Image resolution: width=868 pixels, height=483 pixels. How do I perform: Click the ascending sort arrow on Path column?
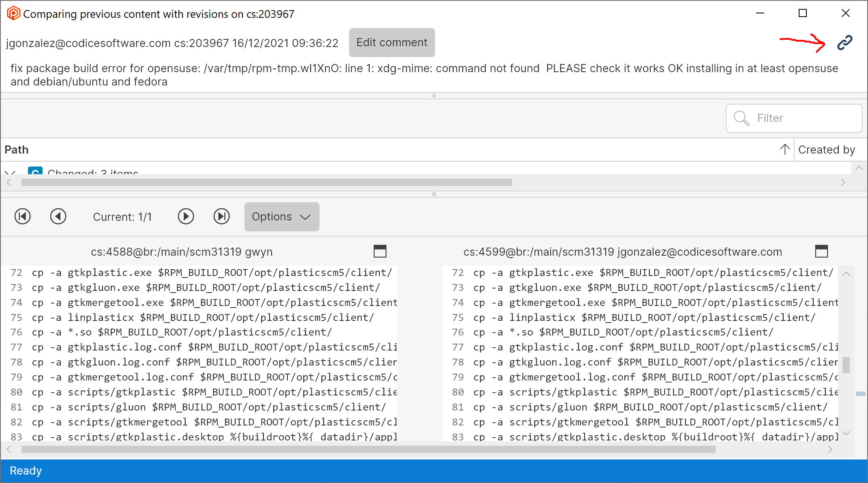pyautogui.click(x=786, y=149)
